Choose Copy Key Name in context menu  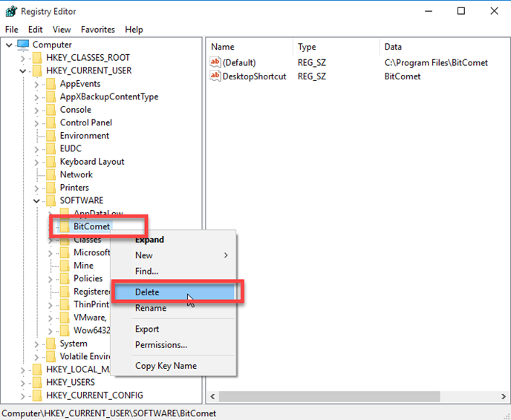tap(174, 366)
